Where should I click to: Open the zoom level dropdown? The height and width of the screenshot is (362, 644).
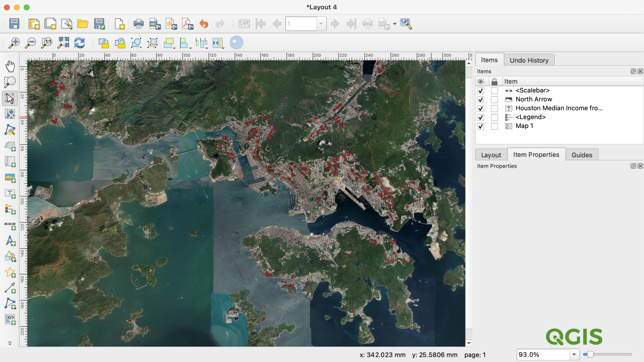[574, 354]
